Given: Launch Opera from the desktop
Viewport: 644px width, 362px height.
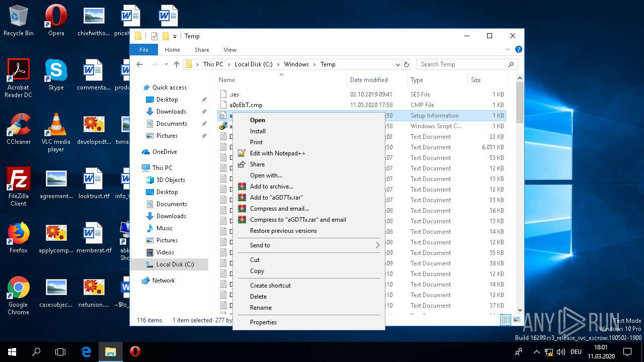Looking at the screenshot, I should pos(56,21).
